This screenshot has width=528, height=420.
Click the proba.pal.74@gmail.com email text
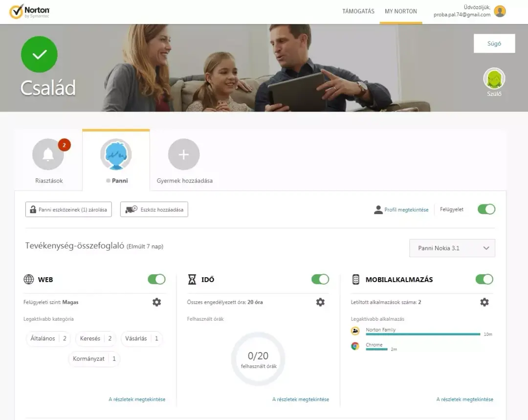pyautogui.click(x=462, y=15)
